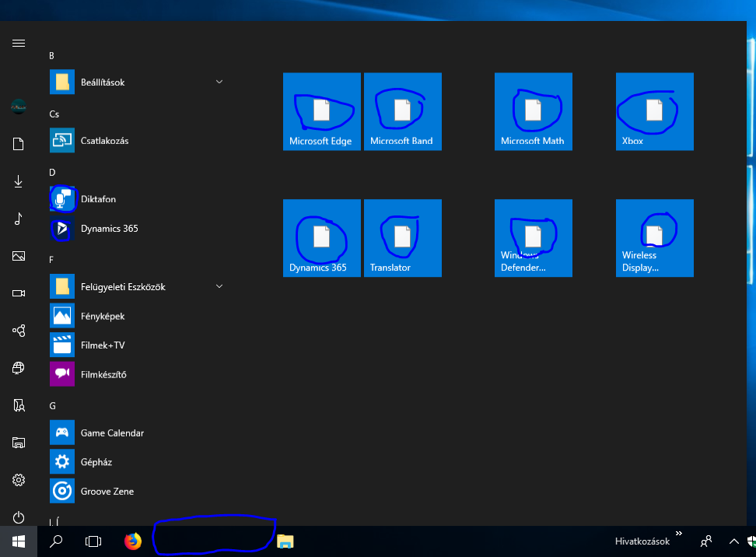
Task: Expand the Hivatkozások toolbar overflow chevrons
Action: pos(679,534)
